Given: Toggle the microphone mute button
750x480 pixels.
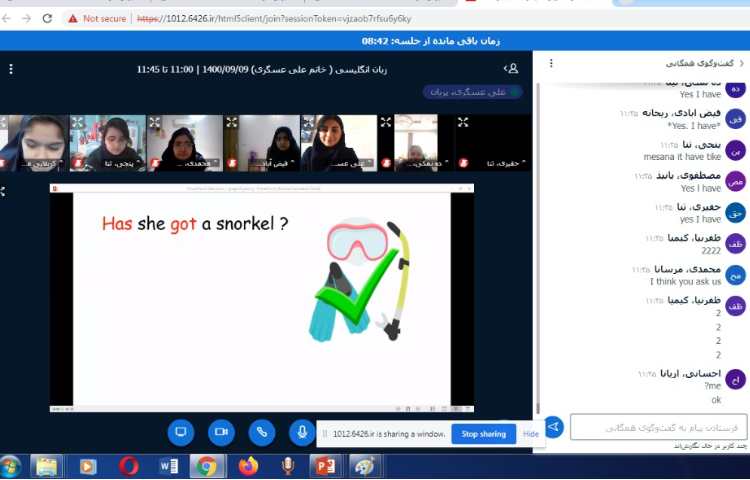Looking at the screenshot, I should click(302, 432).
